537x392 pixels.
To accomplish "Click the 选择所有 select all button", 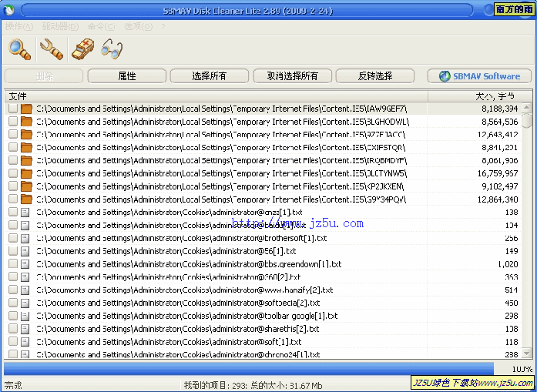I will 210,76.
